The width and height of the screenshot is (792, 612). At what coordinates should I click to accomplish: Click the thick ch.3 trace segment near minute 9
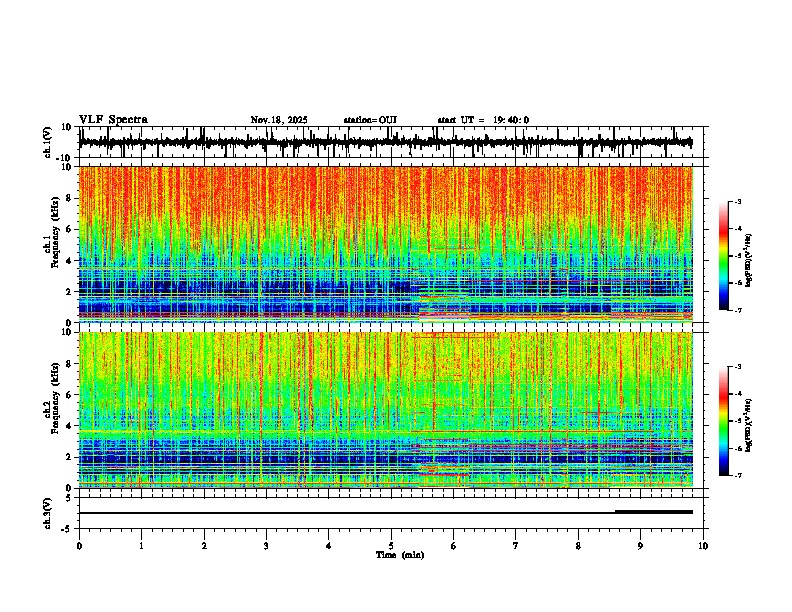point(654,512)
